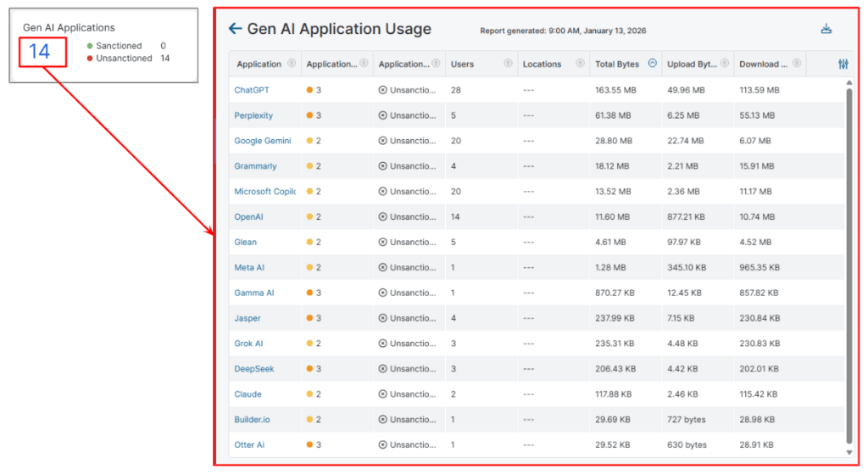Open the Google Gemini application link

click(x=263, y=141)
